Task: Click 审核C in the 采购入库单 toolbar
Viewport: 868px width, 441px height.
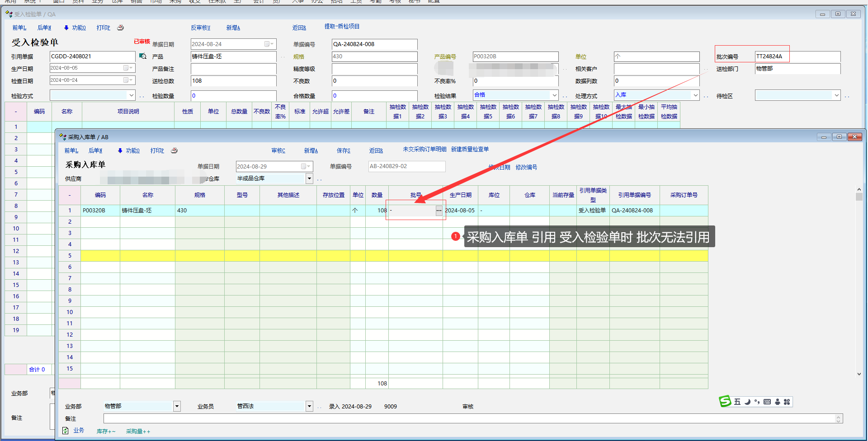Action: point(278,150)
